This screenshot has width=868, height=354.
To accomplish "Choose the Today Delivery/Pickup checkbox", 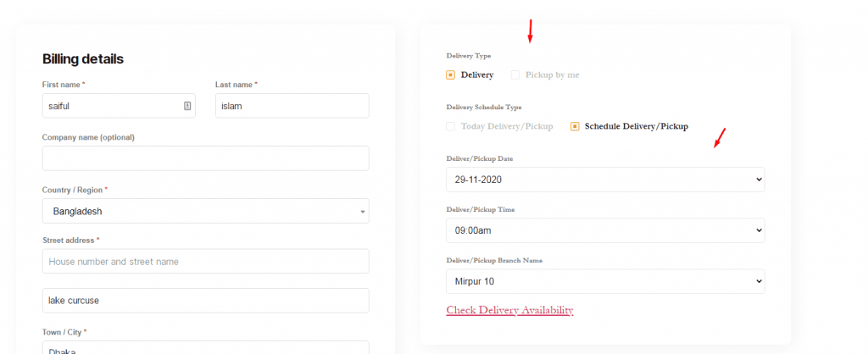I will [451, 126].
